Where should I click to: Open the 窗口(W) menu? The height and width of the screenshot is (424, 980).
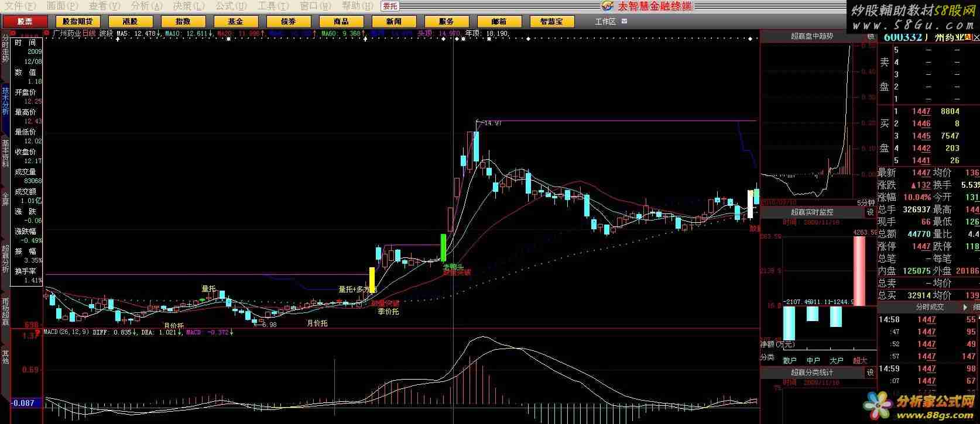(x=316, y=6)
